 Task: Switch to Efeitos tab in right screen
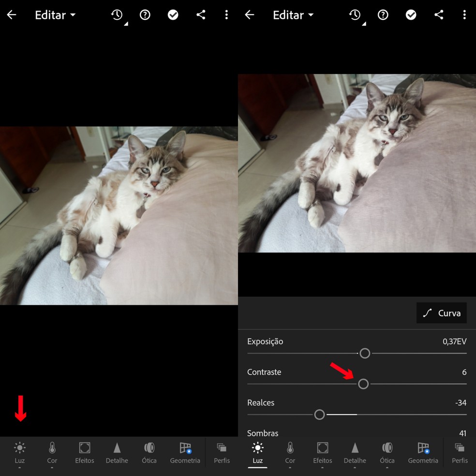point(323,453)
